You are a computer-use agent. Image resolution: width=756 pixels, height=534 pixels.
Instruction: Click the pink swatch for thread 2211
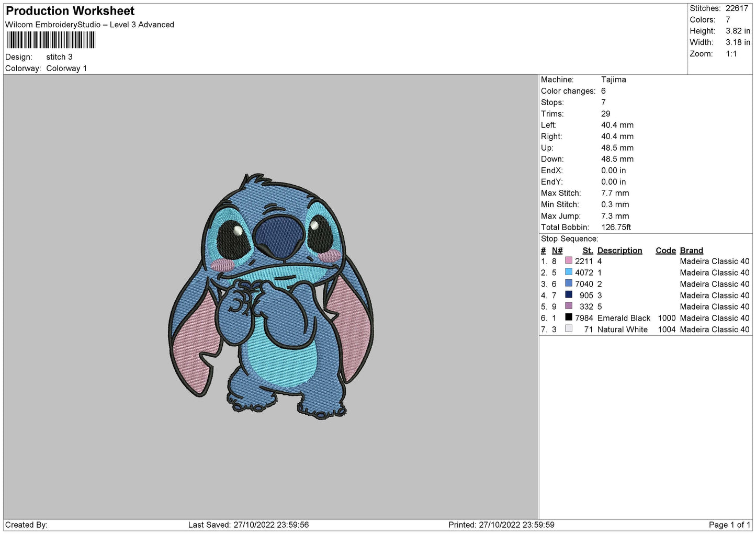(569, 260)
